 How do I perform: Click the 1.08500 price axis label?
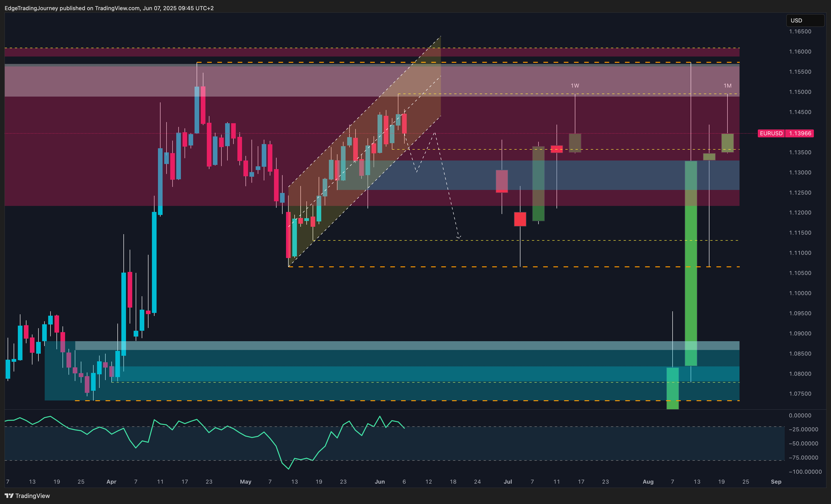click(x=800, y=353)
